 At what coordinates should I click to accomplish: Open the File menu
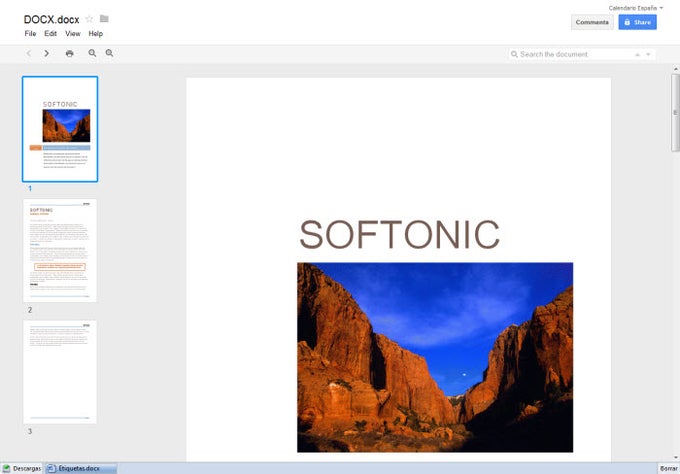[x=30, y=33]
